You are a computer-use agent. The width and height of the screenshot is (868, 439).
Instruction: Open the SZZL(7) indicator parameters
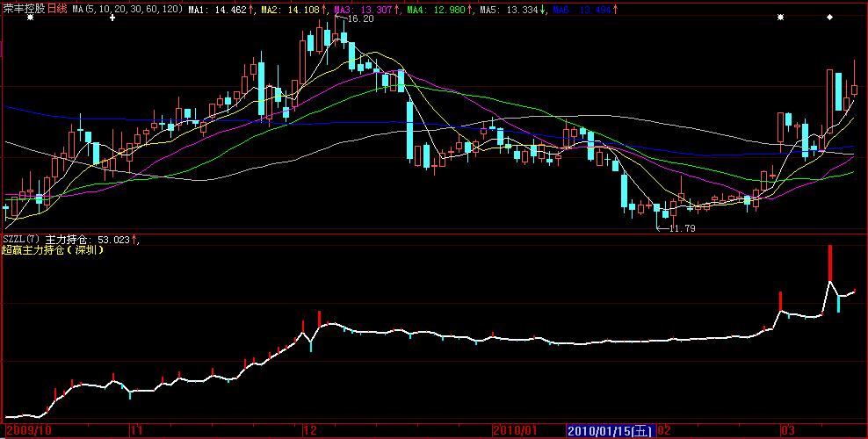[20, 239]
